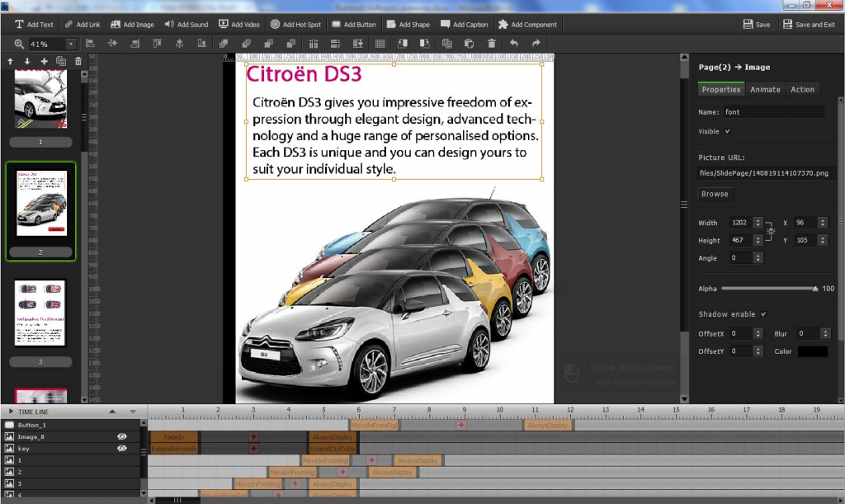Screen dimensions: 845x504
Task: Add a new page
Action: tap(45, 61)
